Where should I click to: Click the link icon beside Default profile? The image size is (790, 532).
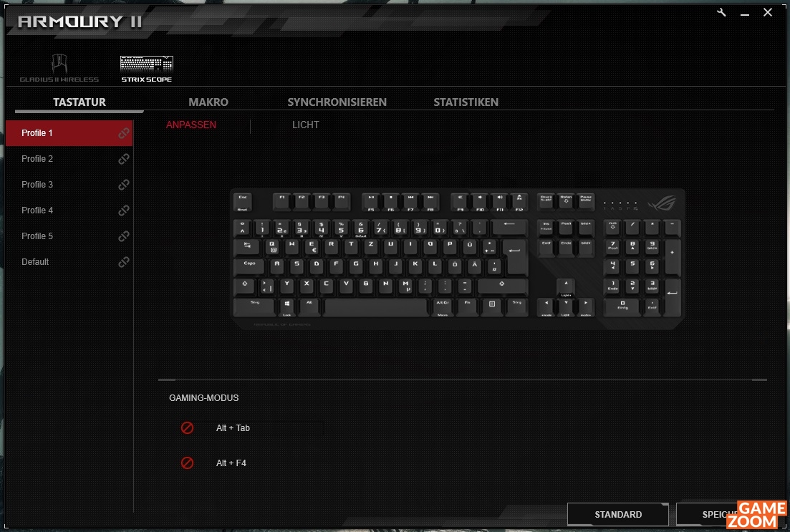(x=123, y=262)
